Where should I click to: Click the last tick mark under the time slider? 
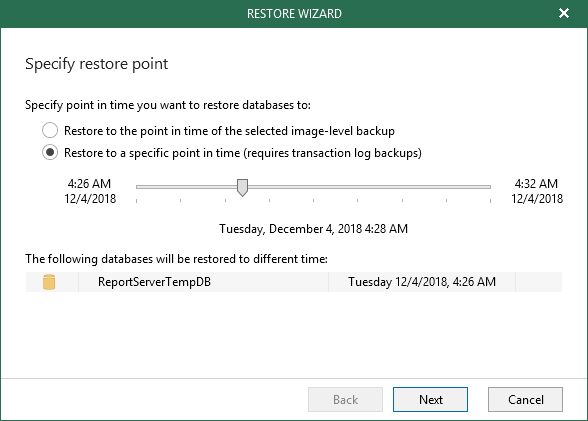[x=490, y=201]
